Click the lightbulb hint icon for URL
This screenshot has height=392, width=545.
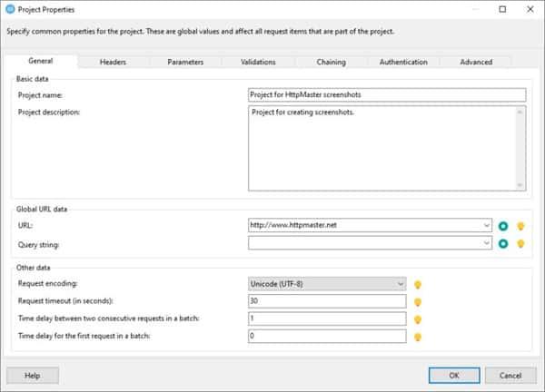(520, 226)
